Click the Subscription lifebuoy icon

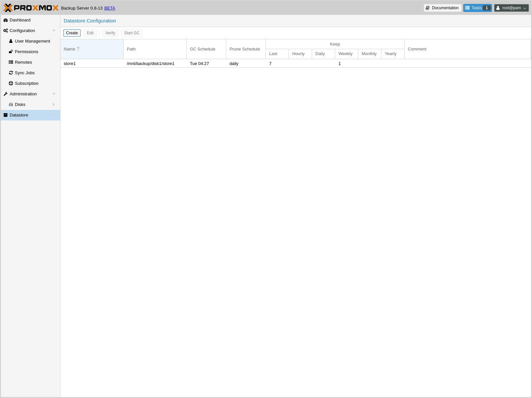(11, 83)
